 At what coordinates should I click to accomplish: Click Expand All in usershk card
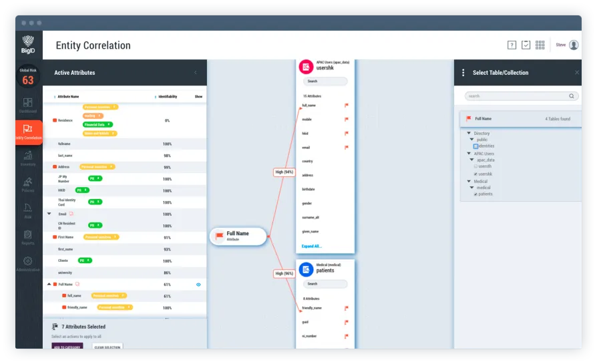pyautogui.click(x=311, y=246)
